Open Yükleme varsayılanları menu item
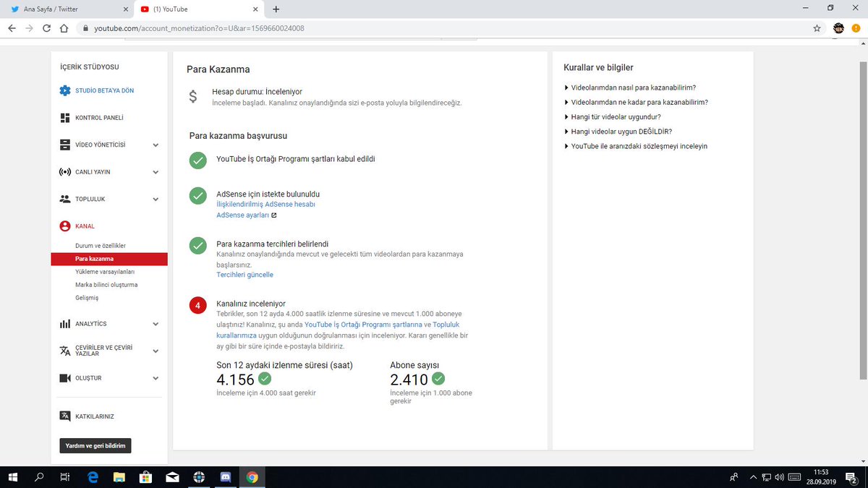868x488 pixels. [105, 272]
